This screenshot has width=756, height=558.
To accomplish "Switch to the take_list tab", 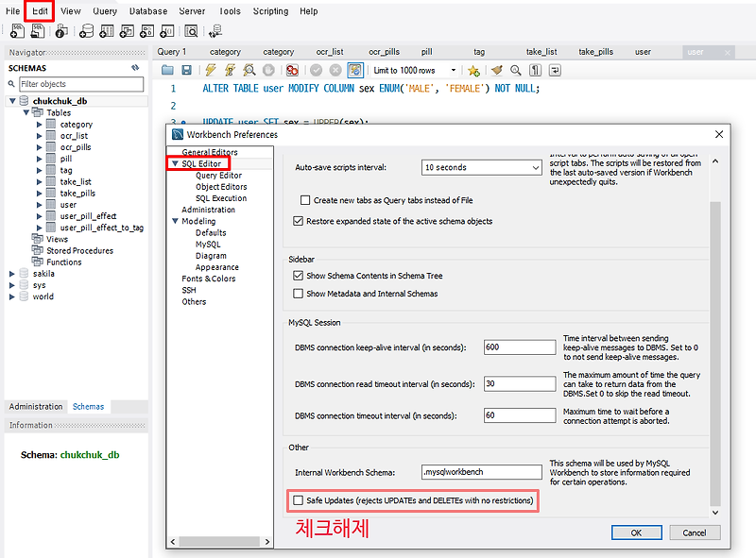I will tap(541, 52).
